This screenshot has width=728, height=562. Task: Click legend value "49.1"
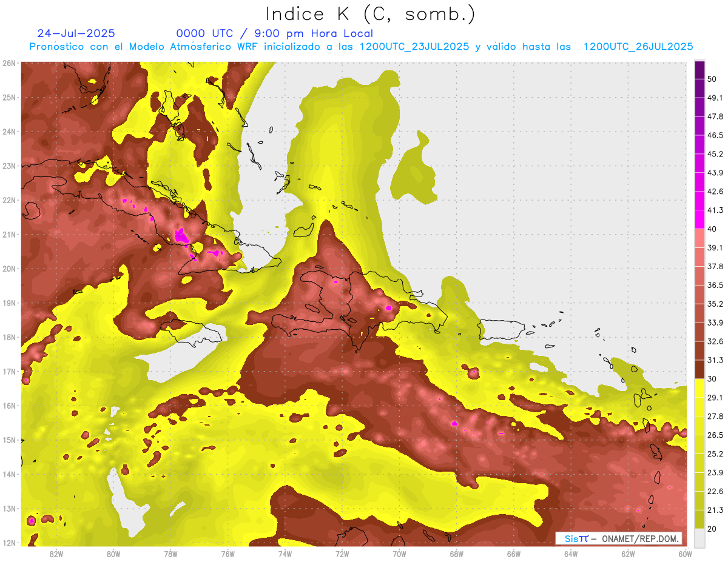715,98
